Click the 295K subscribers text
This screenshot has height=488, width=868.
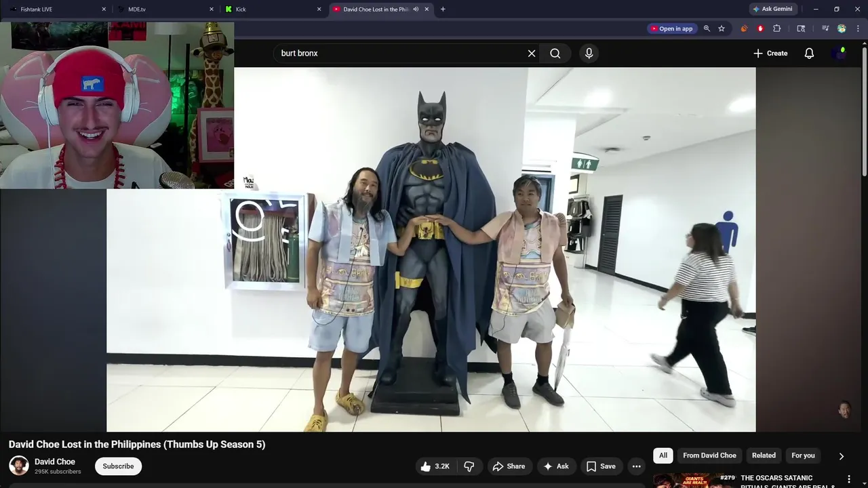tap(58, 472)
